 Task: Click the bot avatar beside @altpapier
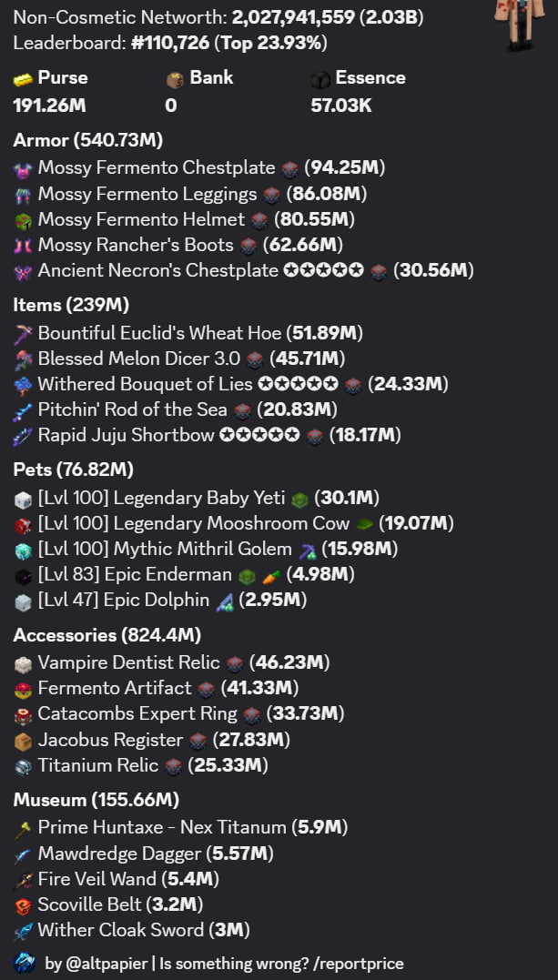coord(25,963)
